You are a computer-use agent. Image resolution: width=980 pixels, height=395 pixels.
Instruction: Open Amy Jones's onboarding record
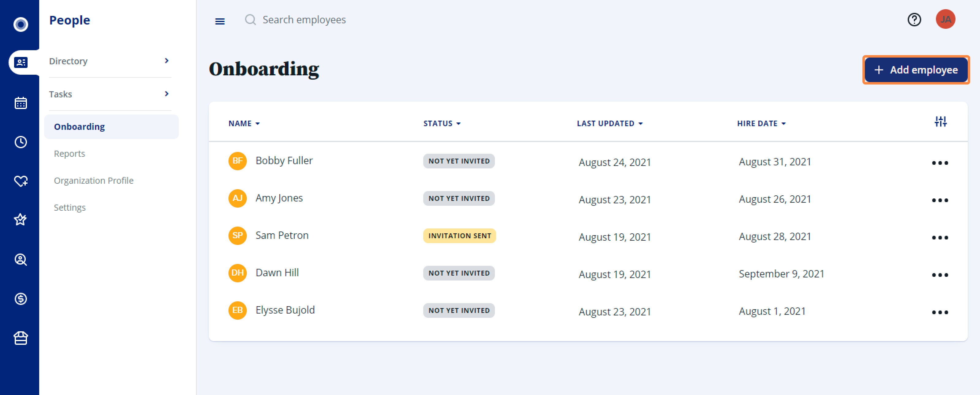point(279,198)
